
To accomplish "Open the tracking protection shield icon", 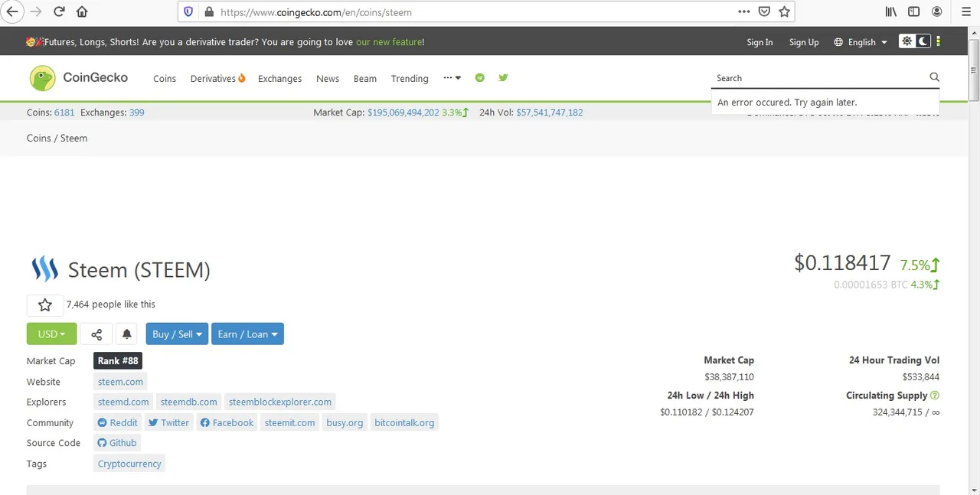I will pyautogui.click(x=189, y=11).
